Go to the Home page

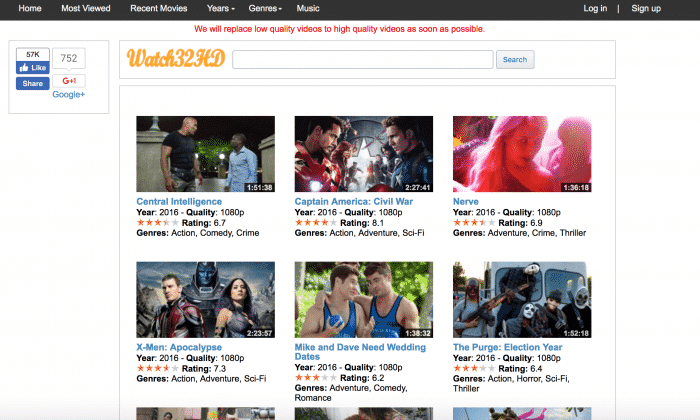30,8
